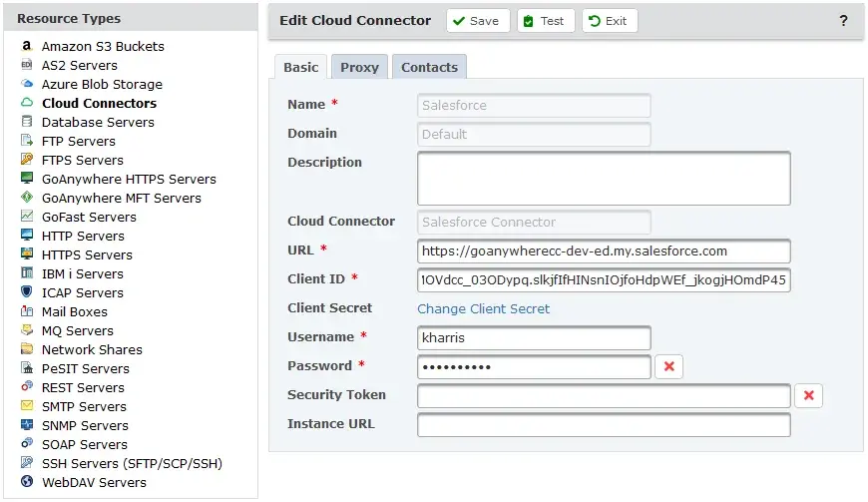
Task: Click the REST Servers gears icon
Action: point(27,386)
